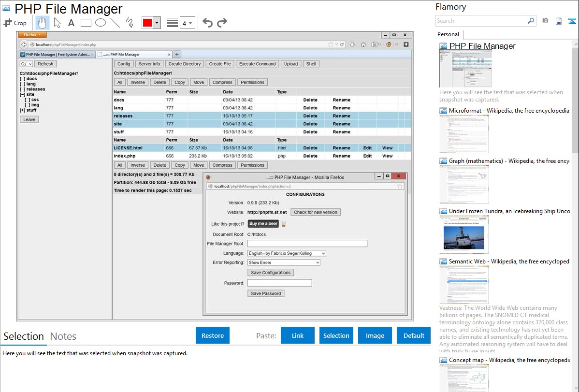
Task: Select the ellipse shape tool
Action: click(101, 23)
